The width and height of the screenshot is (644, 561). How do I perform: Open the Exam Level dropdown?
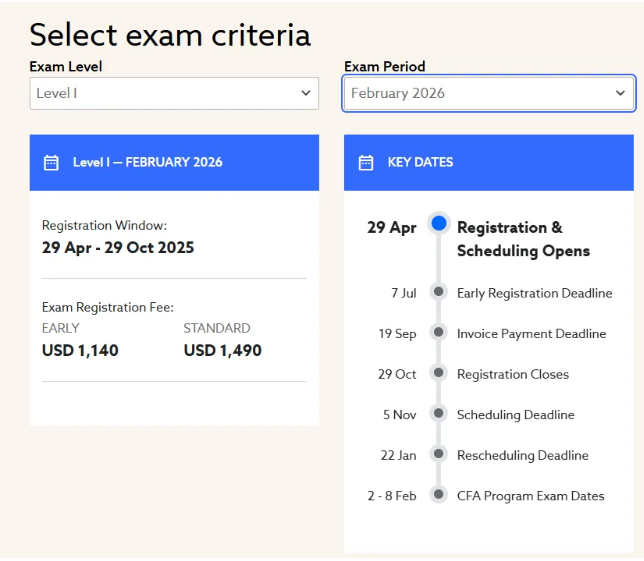click(174, 93)
